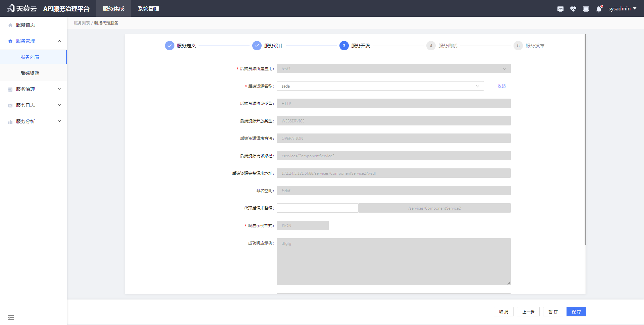The image size is (644, 325).
Task: Click the heart-rate health monitor icon
Action: [x=573, y=9]
